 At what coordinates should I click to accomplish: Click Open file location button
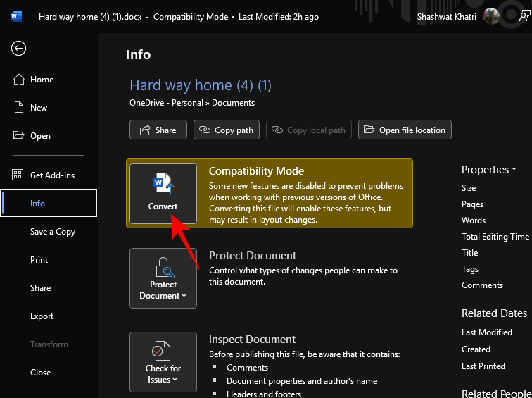point(405,130)
